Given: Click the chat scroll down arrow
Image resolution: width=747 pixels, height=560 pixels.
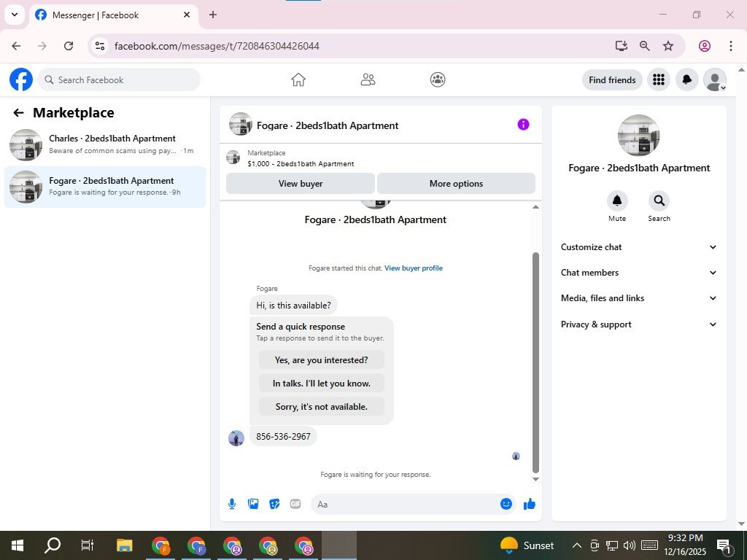Looking at the screenshot, I should 535,479.
